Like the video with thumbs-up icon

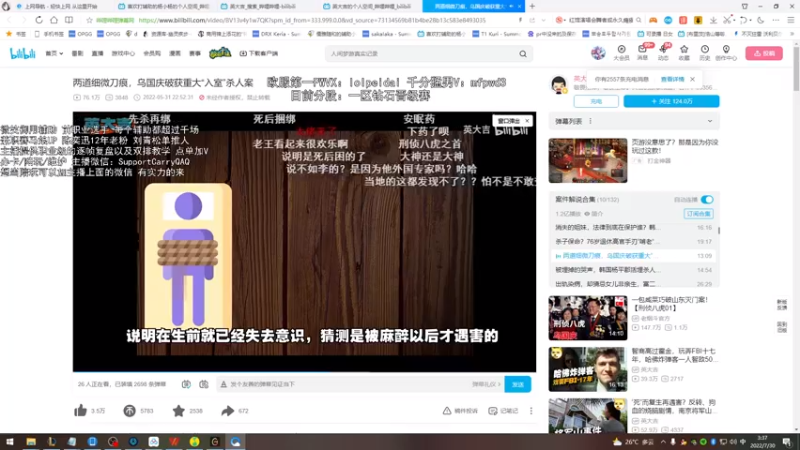coord(81,411)
